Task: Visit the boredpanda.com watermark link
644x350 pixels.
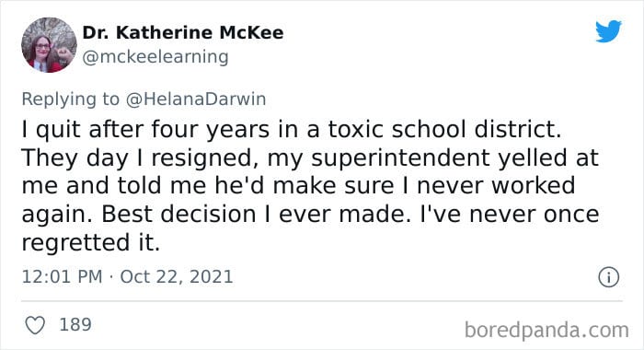Action: click(x=546, y=330)
